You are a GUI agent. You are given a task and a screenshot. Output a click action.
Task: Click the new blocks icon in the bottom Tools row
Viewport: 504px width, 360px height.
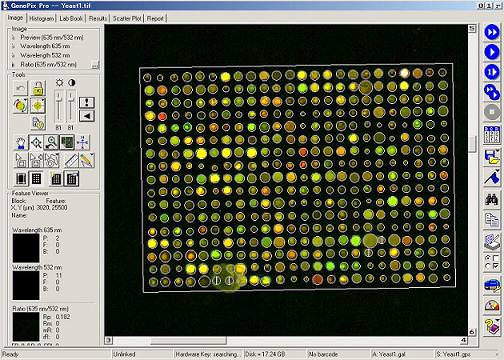pyautogui.click(x=56, y=179)
